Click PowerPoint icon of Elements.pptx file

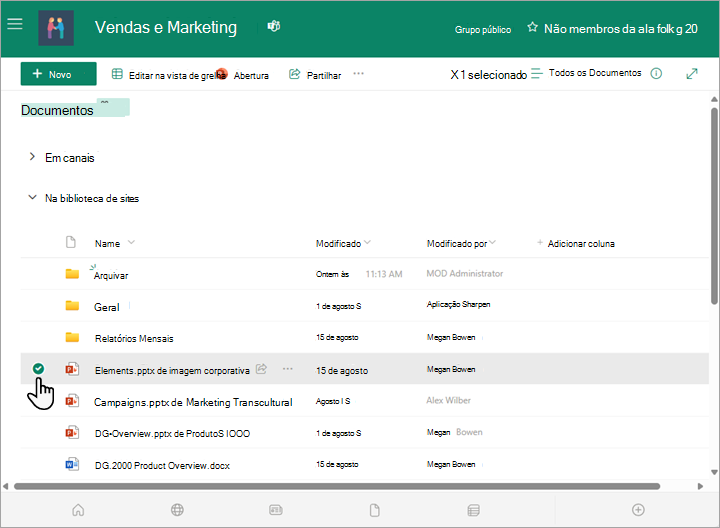click(72, 369)
